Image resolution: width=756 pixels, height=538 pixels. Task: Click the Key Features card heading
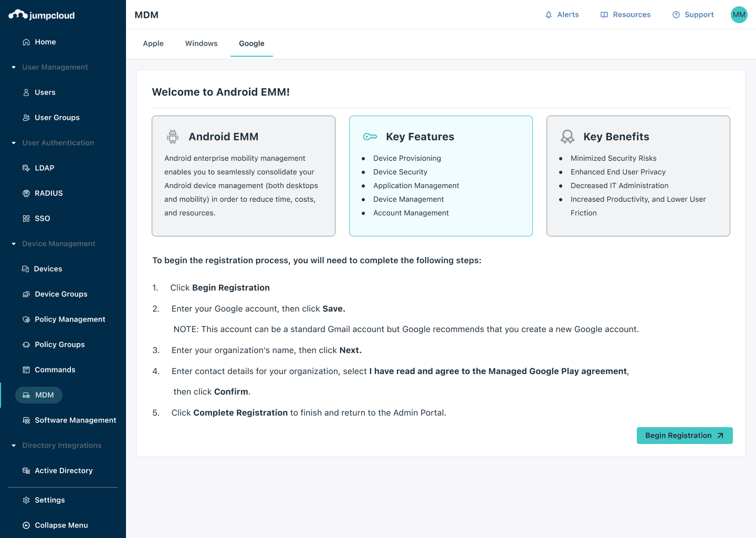(x=420, y=137)
